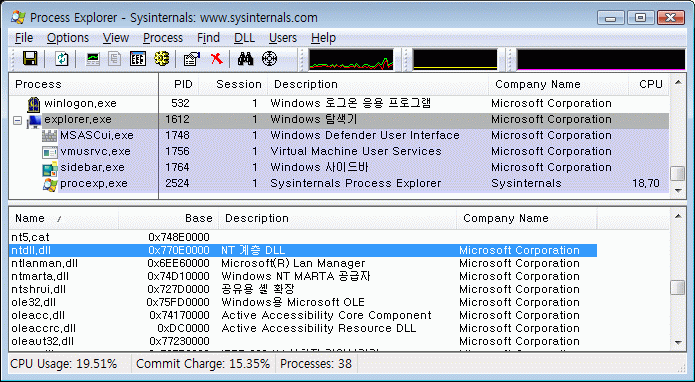Open the I/O history graph

point(601,59)
